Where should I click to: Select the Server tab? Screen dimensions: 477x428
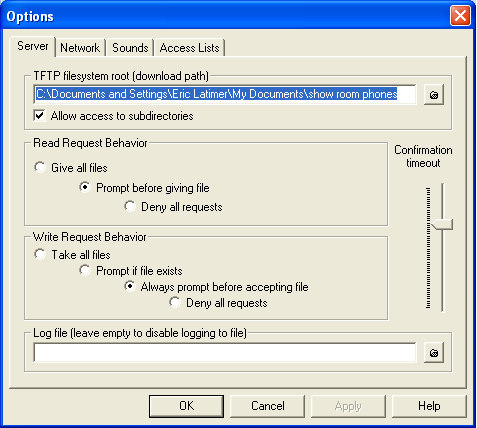point(33,46)
